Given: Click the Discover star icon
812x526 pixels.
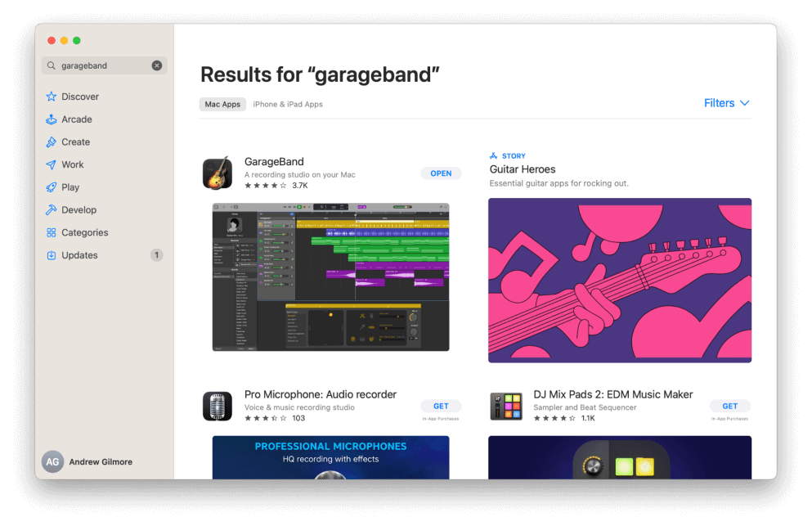Looking at the screenshot, I should (x=51, y=97).
